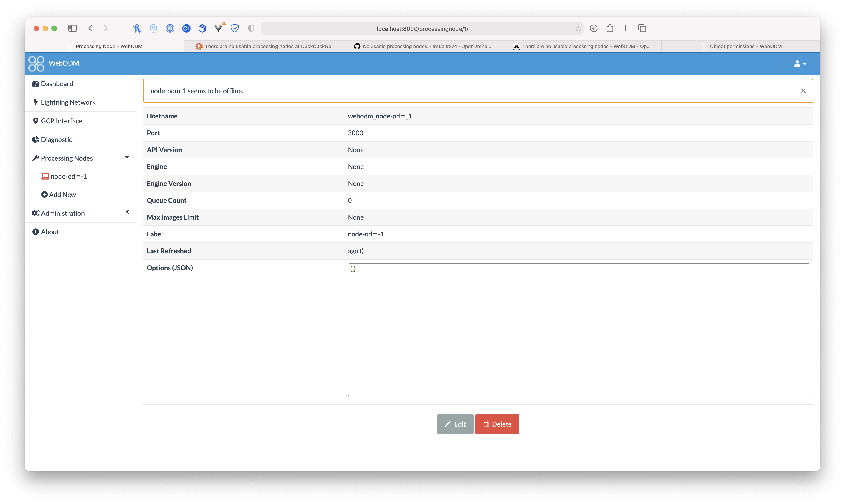845x504 pixels.
Task: Select node-odm-1 in the sidebar
Action: [68, 176]
